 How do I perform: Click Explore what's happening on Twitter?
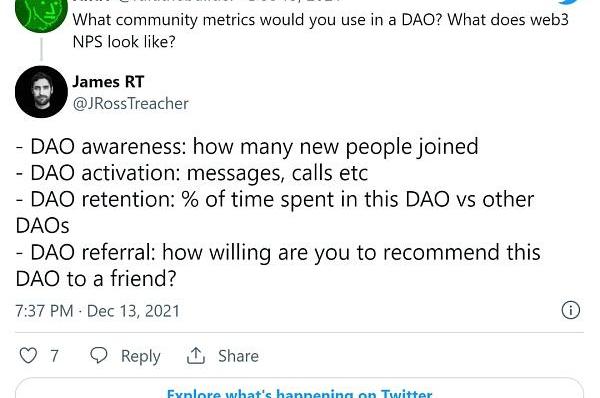click(x=299, y=393)
